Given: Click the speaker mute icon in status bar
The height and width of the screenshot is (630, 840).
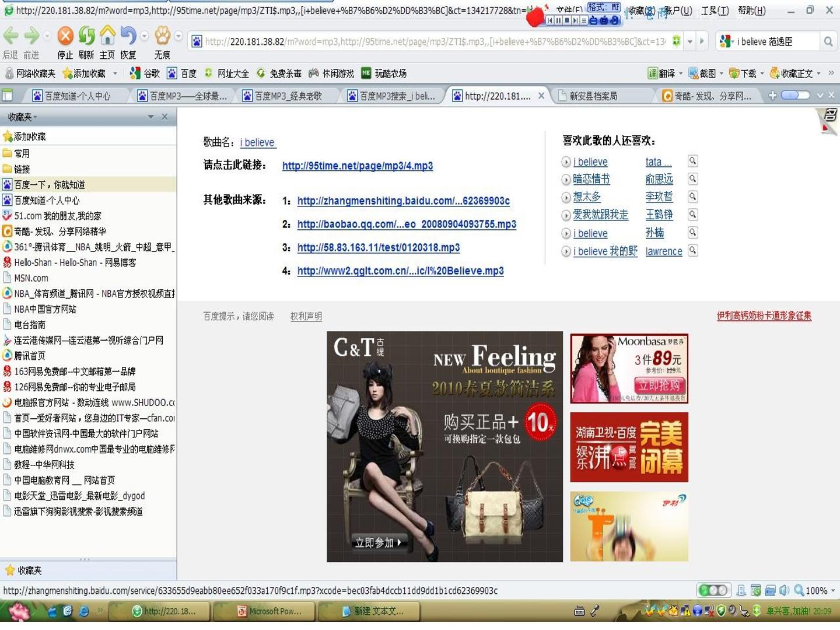Looking at the screenshot, I should coord(784,590).
